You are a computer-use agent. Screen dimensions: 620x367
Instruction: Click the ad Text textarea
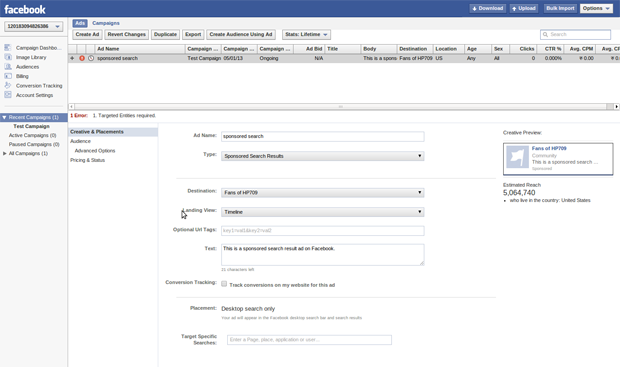click(x=323, y=255)
